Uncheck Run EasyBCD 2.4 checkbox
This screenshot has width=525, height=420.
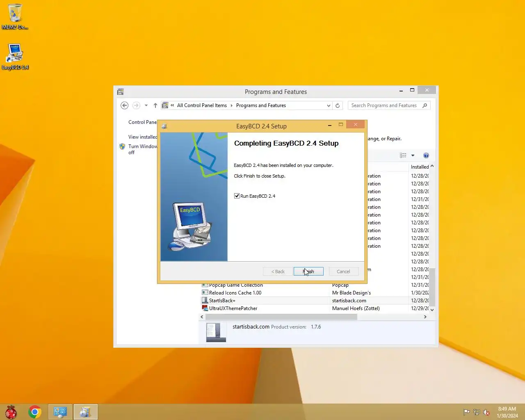click(x=237, y=196)
